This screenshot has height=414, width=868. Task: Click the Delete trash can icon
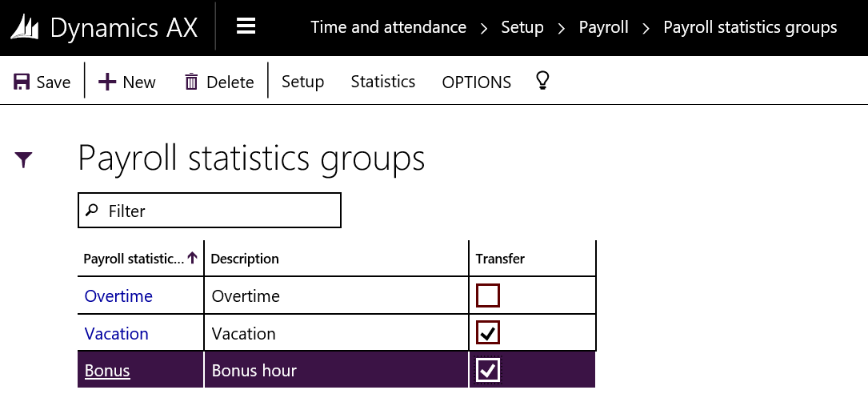(x=191, y=82)
